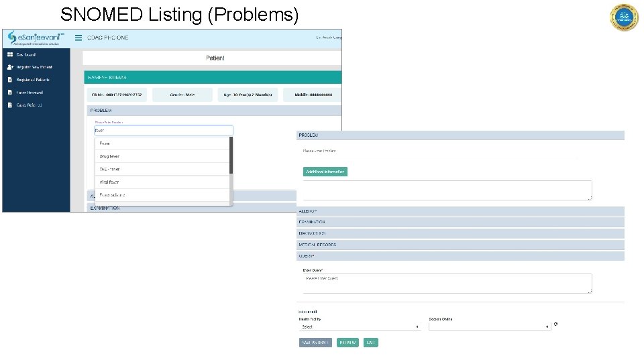Expand the ALLERGY section in right panel
Screen dimensions: 644x362
point(460,211)
